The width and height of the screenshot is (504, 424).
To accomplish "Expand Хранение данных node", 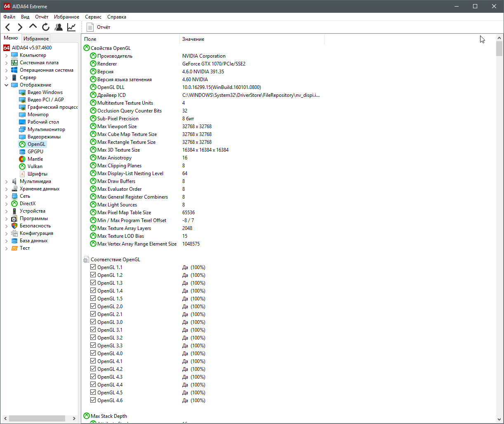I will (x=6, y=189).
